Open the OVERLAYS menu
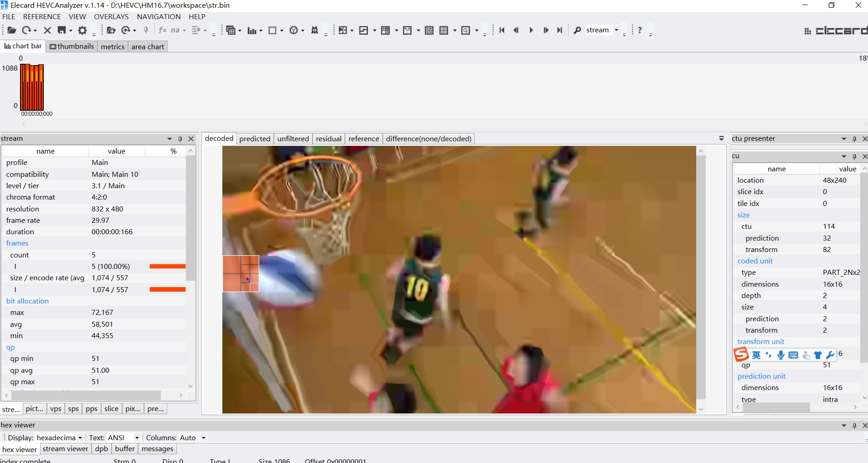The width and height of the screenshot is (868, 463). [111, 16]
